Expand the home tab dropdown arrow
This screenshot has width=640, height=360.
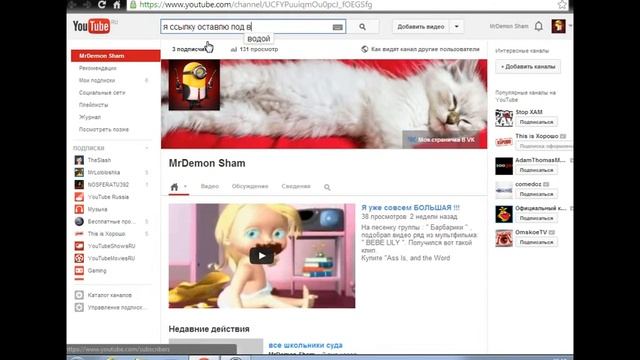[185, 187]
